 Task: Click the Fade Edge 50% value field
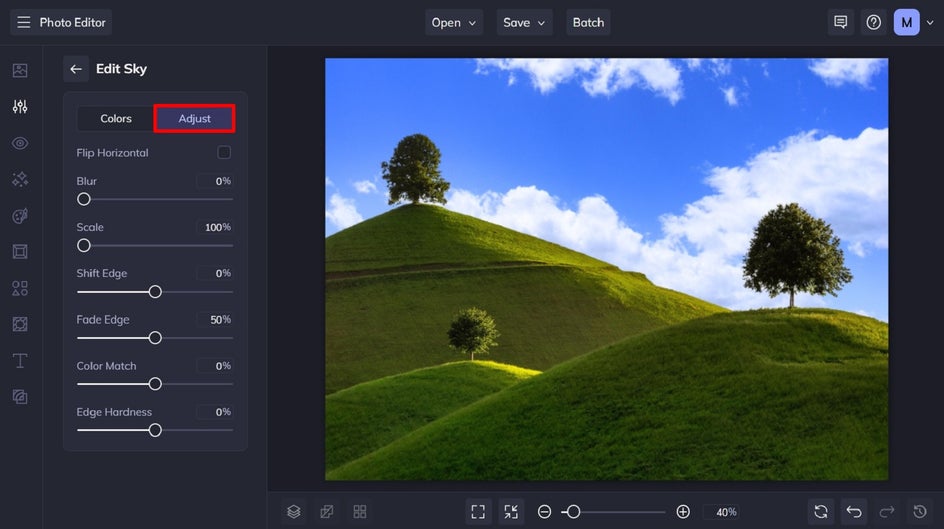tap(215, 320)
